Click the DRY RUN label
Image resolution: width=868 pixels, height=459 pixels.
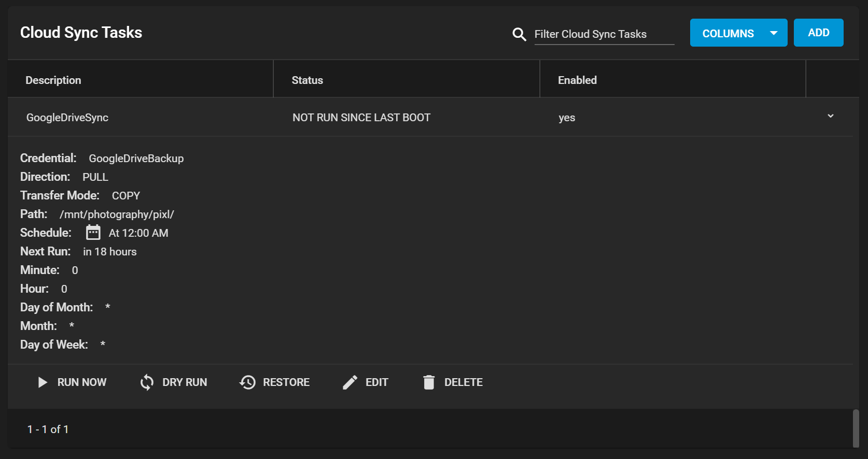point(185,382)
